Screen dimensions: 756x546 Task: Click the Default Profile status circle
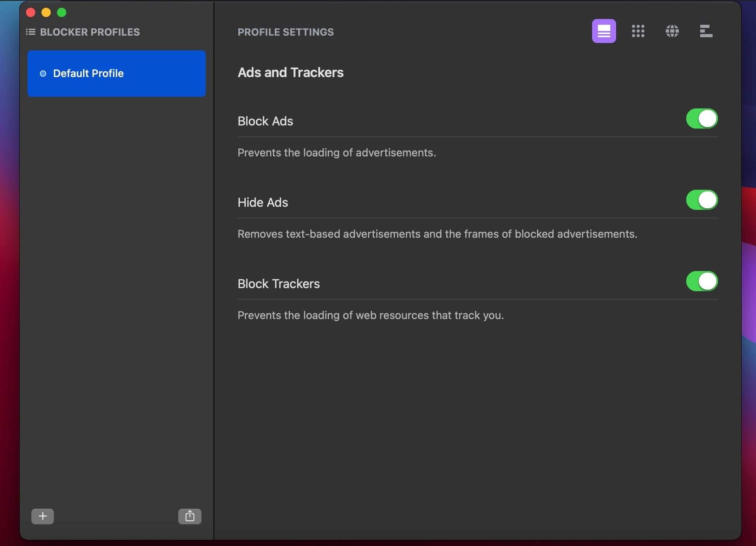(43, 74)
